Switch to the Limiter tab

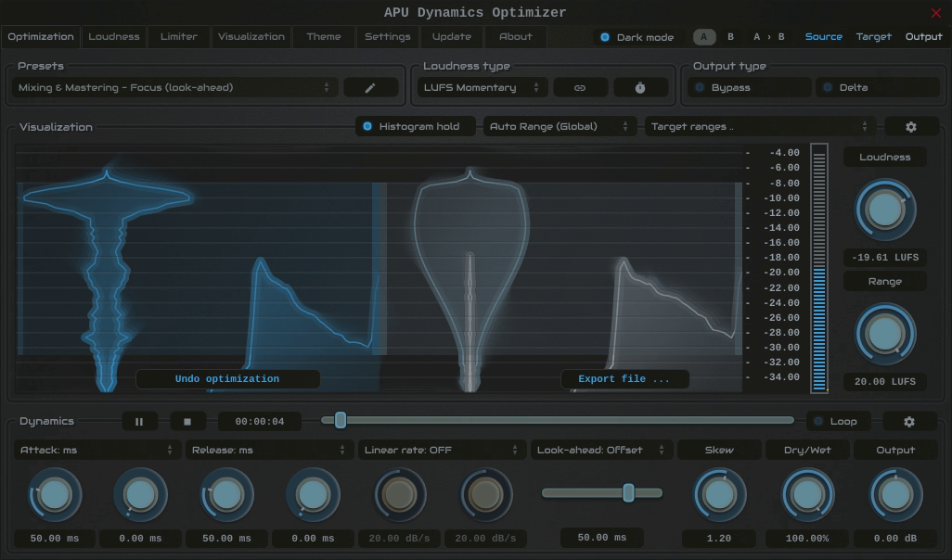click(x=178, y=36)
